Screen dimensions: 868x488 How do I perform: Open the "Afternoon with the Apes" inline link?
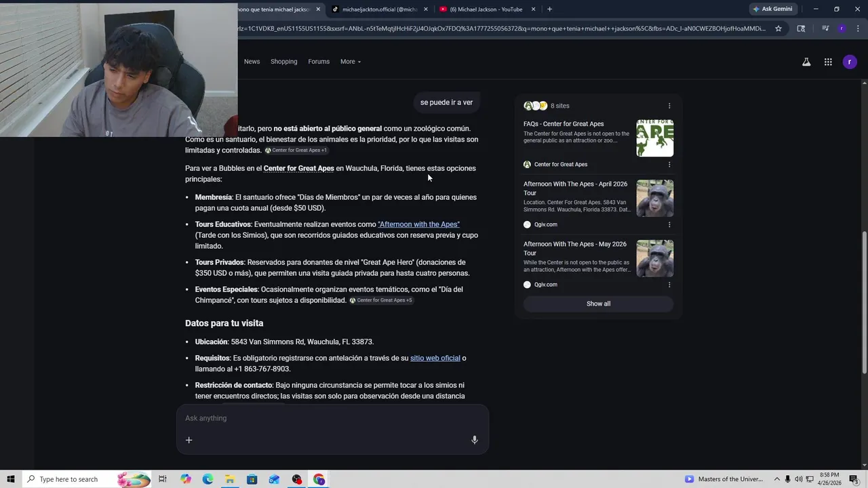click(x=418, y=224)
